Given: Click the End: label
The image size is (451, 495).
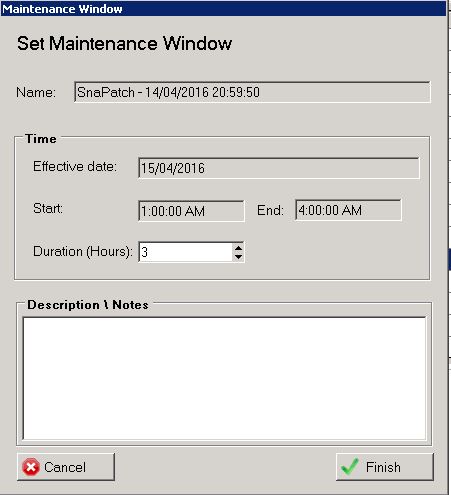Looking at the screenshot, I should pyautogui.click(x=270, y=210).
